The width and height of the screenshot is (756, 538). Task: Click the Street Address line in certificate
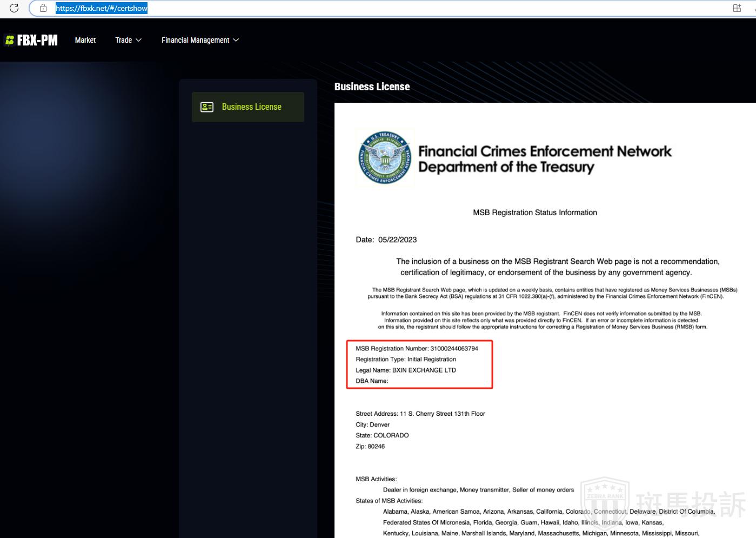(420, 414)
